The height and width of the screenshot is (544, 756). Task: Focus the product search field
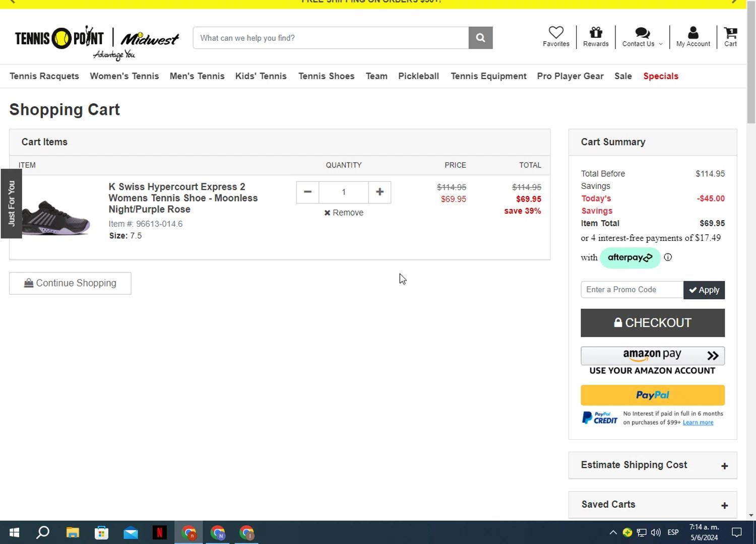point(331,38)
